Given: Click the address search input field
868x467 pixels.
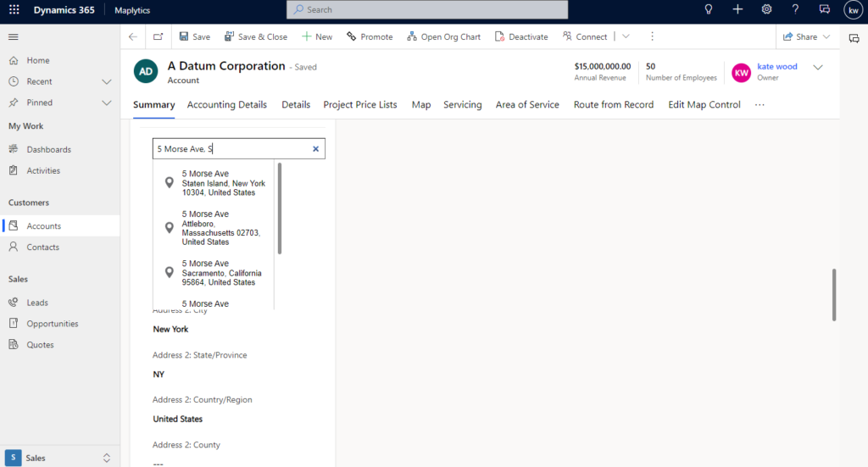Looking at the screenshot, I should [229, 149].
